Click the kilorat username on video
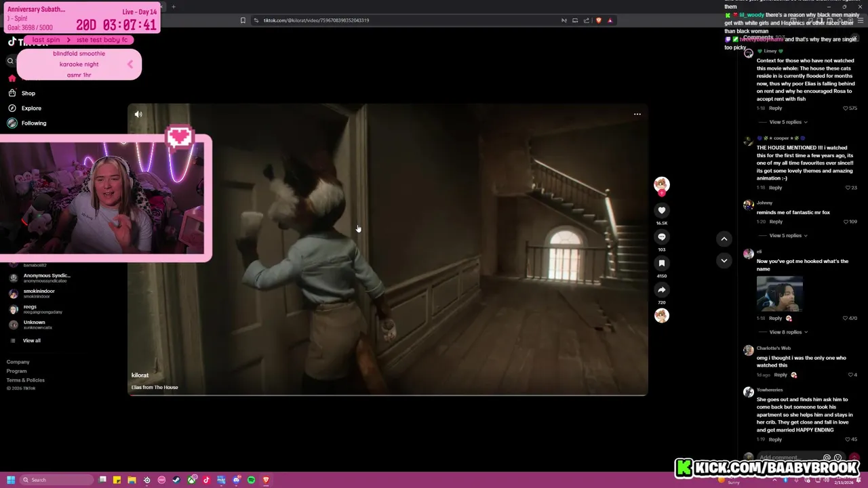This screenshot has height=488, width=868. click(x=140, y=375)
